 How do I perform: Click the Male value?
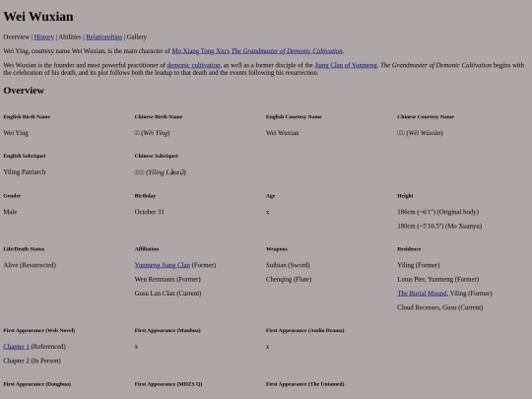[x=10, y=212]
